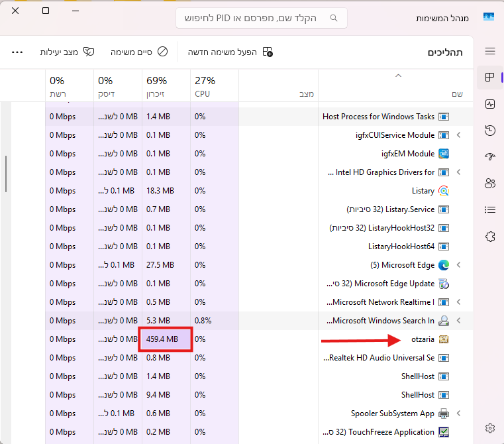Click Run new task (הפעל משימה חדשה)
This screenshot has width=504, height=444.
230,52
